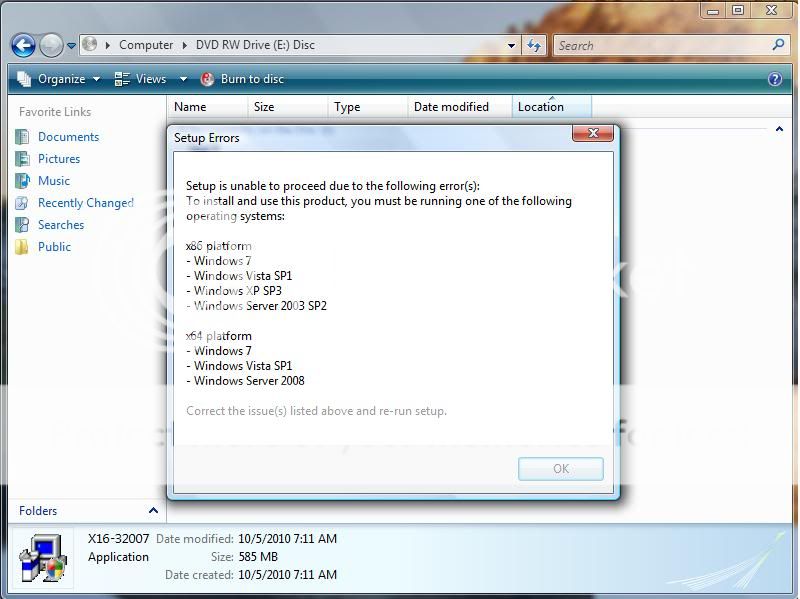Open Recently Changed in Favorite Links

[x=86, y=203]
